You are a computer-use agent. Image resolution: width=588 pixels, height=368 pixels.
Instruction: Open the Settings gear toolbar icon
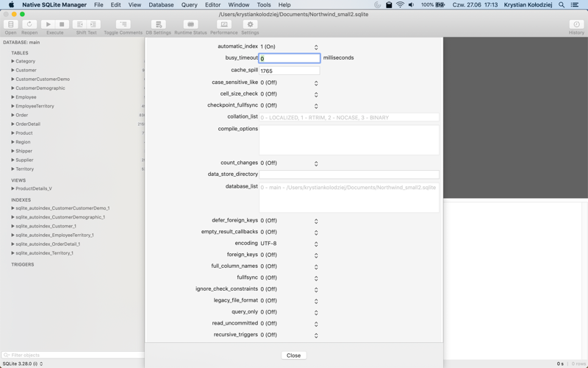250,24
